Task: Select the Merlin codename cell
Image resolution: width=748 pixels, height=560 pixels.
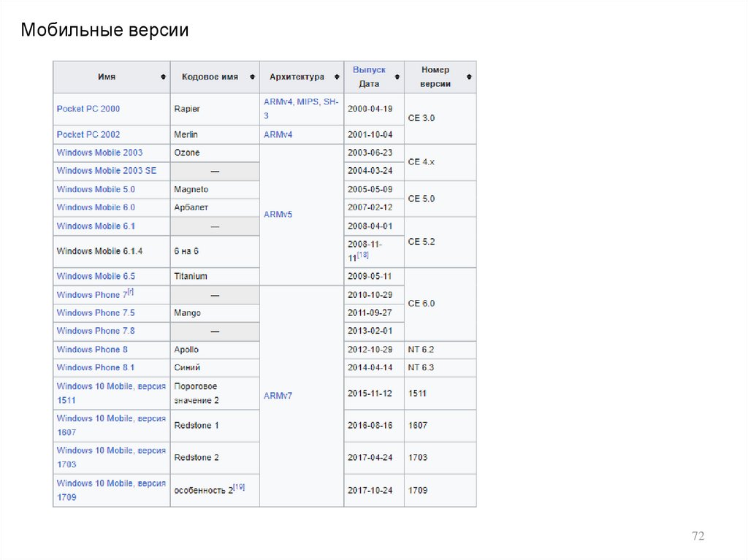Action: (215, 135)
